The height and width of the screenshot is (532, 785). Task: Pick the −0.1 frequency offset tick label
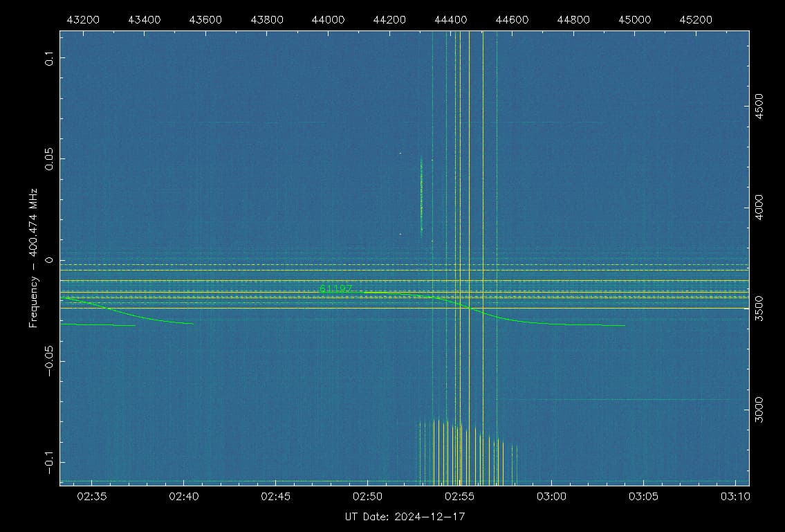coord(48,462)
